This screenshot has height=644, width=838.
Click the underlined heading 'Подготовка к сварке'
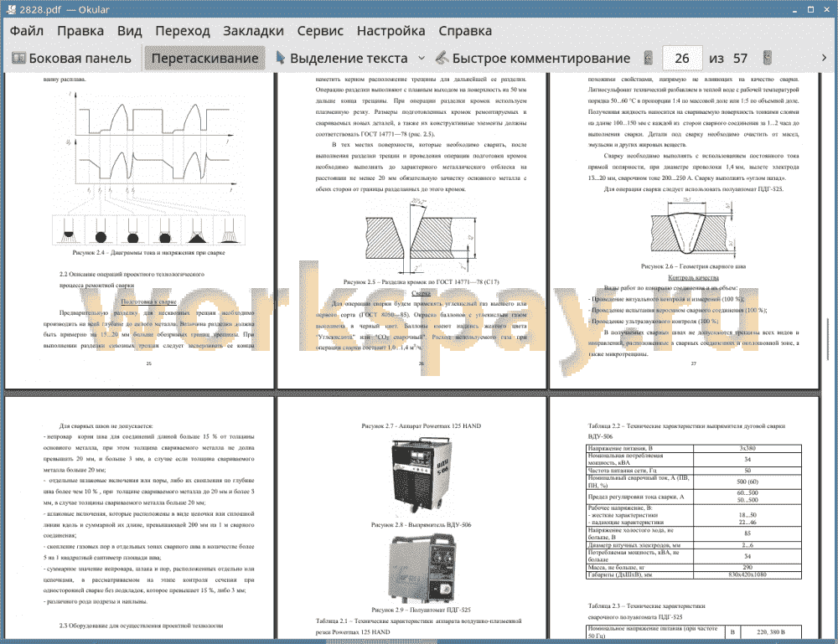coord(148,301)
